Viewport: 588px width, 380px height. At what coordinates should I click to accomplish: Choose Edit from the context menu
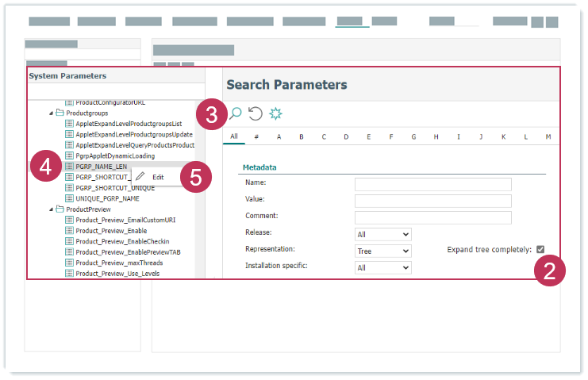tap(158, 177)
